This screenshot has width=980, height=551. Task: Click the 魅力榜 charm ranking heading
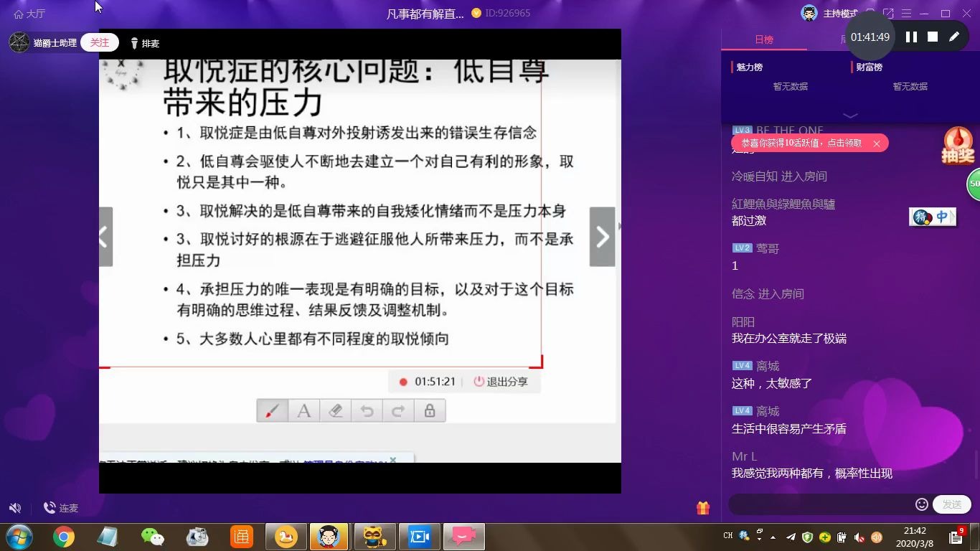tap(749, 67)
